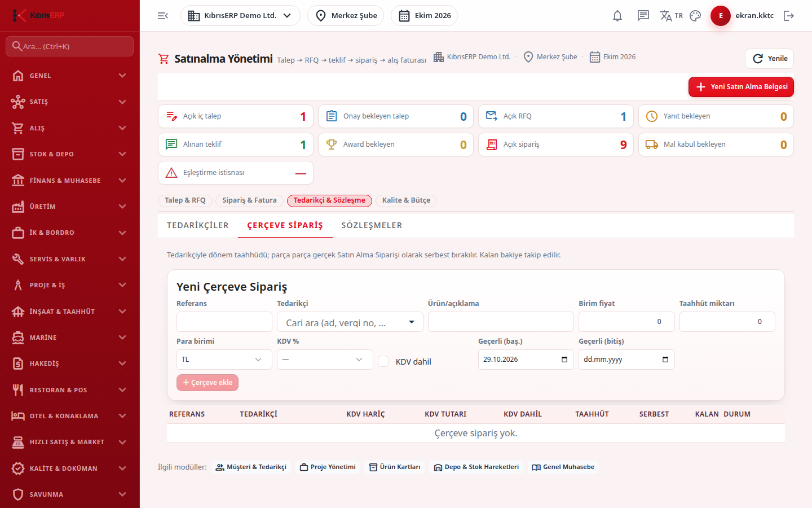Focus the Ara search field
The width and height of the screenshot is (812, 508).
(70, 46)
